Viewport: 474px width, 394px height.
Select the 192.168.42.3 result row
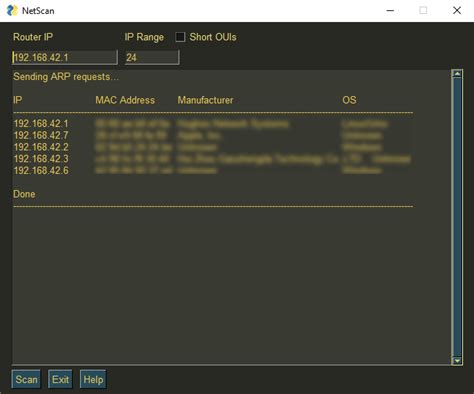[213, 159]
